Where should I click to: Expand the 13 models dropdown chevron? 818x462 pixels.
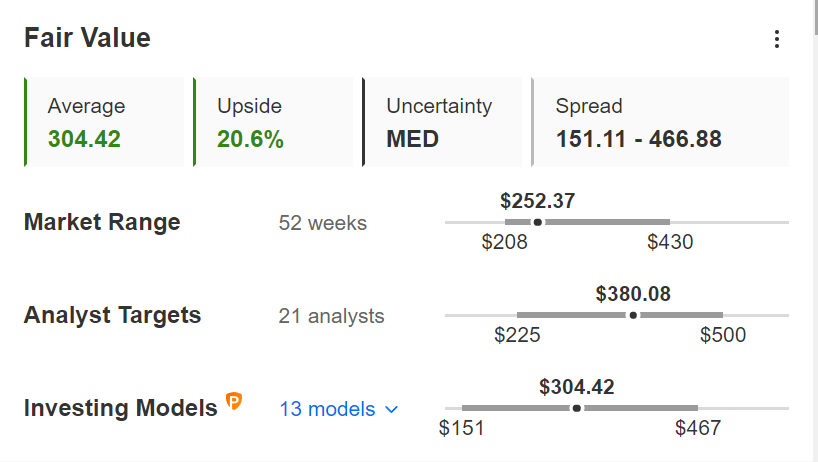pos(391,410)
